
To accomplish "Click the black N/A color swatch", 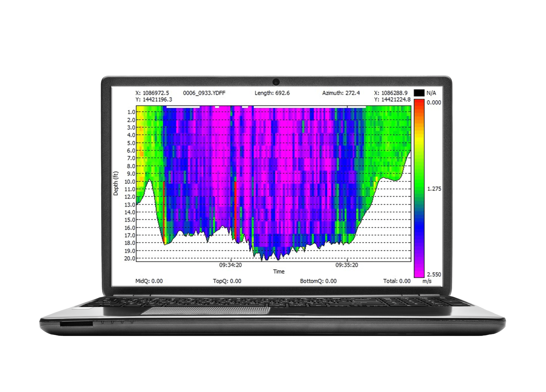I will tap(419, 93).
